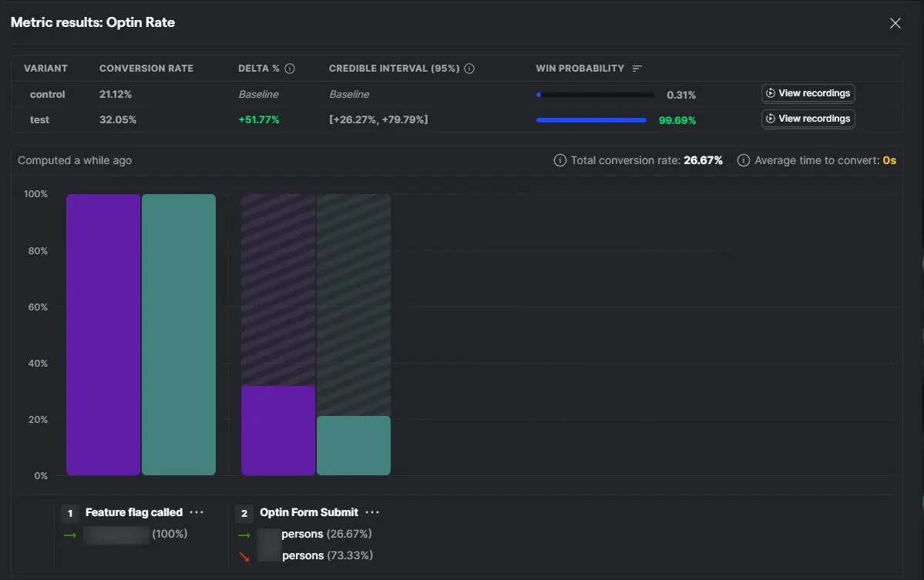924x580 pixels.
Task: Select purple converted bar in Optin Form Submit
Action: coord(278,431)
